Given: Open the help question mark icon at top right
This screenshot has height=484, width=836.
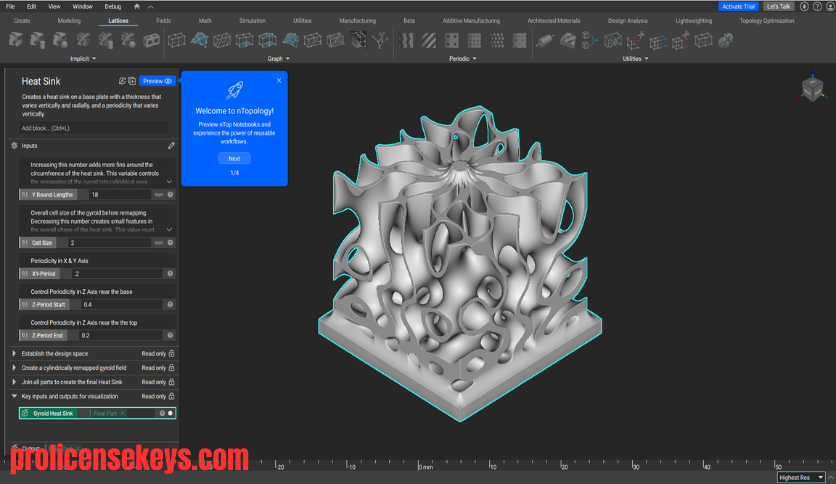Looking at the screenshot, I should [817, 6].
